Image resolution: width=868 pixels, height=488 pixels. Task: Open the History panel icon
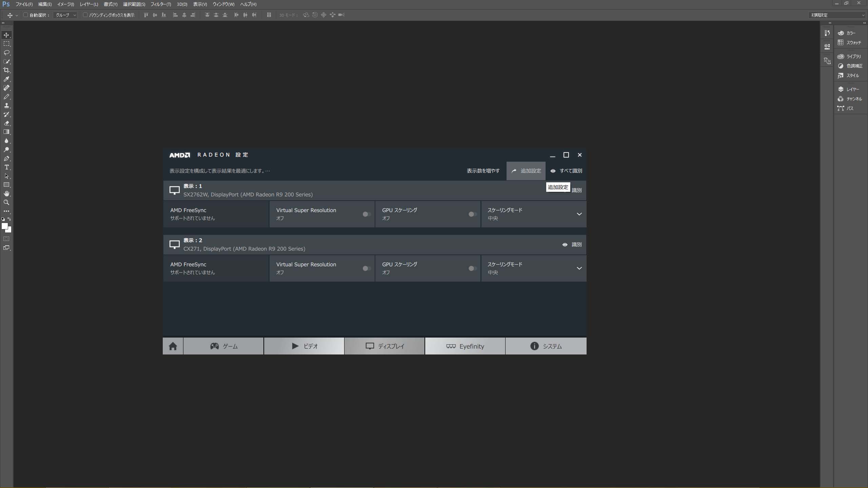click(x=827, y=33)
